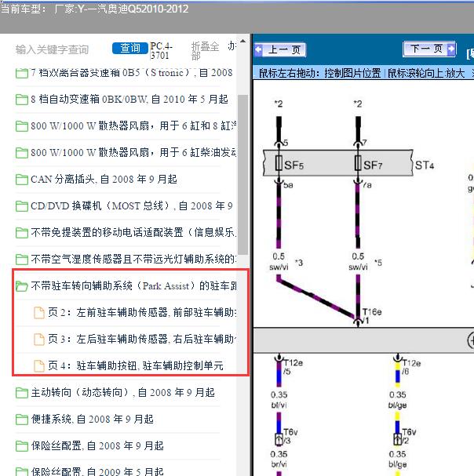
Task: Click the 查询 search button
Action: coord(130,48)
